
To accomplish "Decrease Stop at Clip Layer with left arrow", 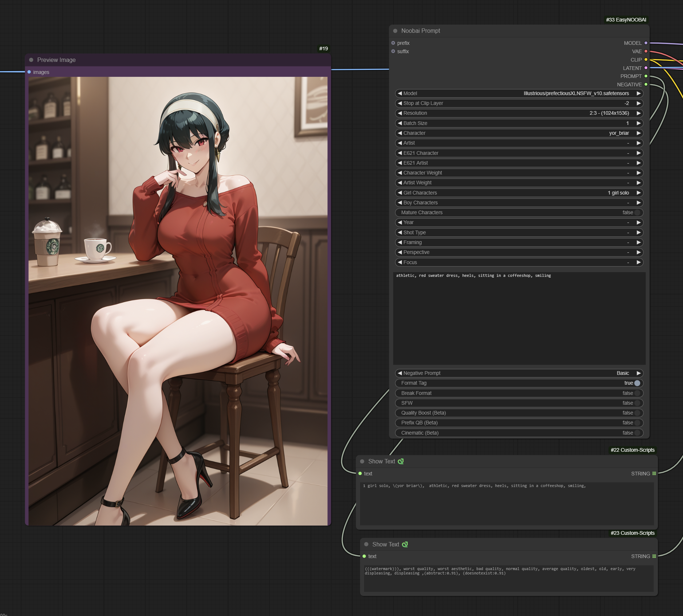I will click(400, 103).
